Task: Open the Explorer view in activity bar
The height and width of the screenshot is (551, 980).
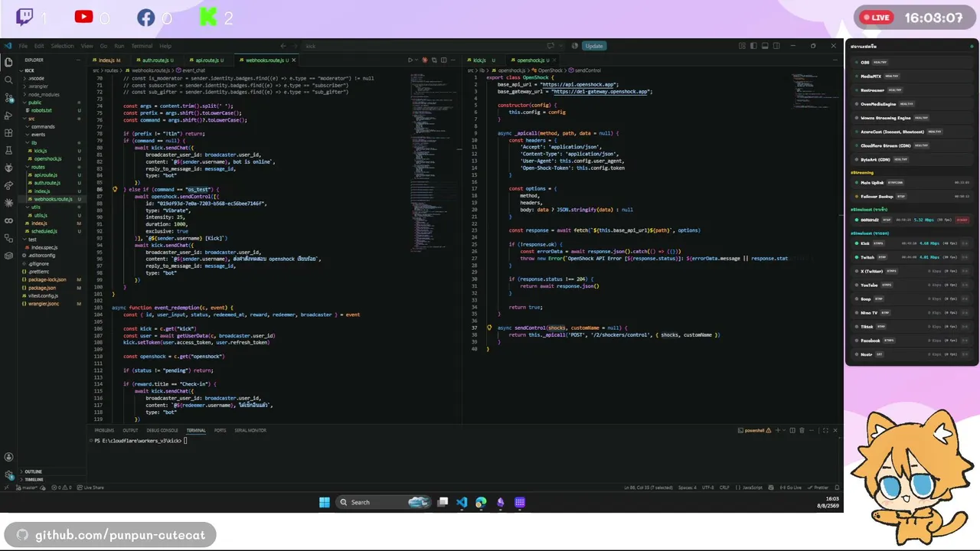Action: [8, 62]
